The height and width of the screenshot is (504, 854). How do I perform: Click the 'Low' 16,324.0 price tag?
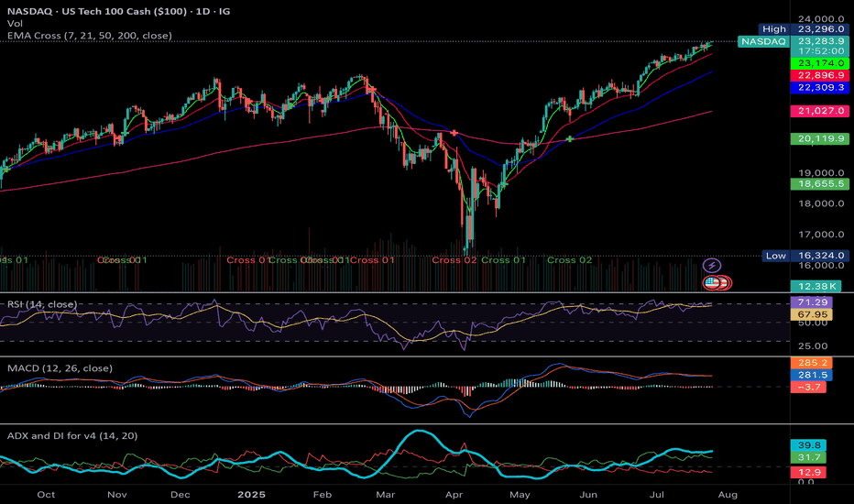(x=805, y=256)
